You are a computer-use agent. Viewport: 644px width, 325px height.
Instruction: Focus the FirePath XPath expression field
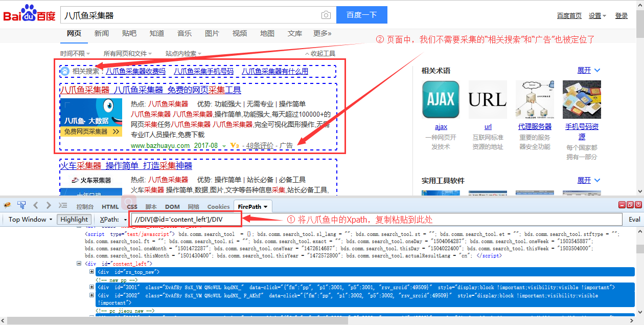pos(376,220)
